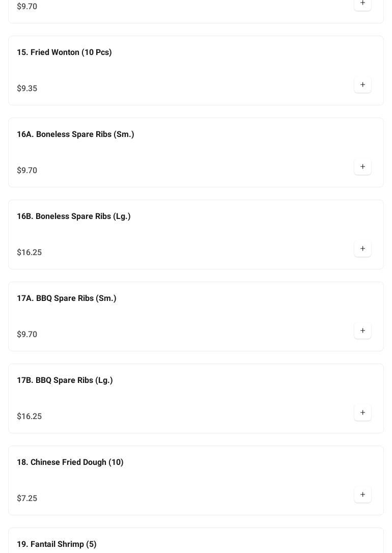Click the $9.35 price of Fried Wonton
This screenshot has height=553, width=392.
(x=27, y=89)
